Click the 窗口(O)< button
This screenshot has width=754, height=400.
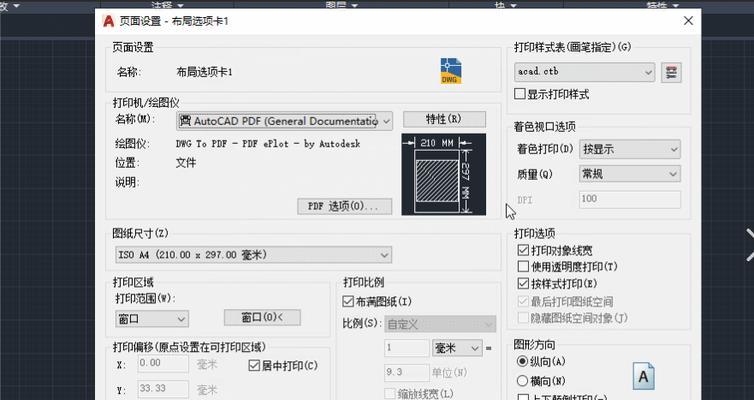tap(262, 317)
